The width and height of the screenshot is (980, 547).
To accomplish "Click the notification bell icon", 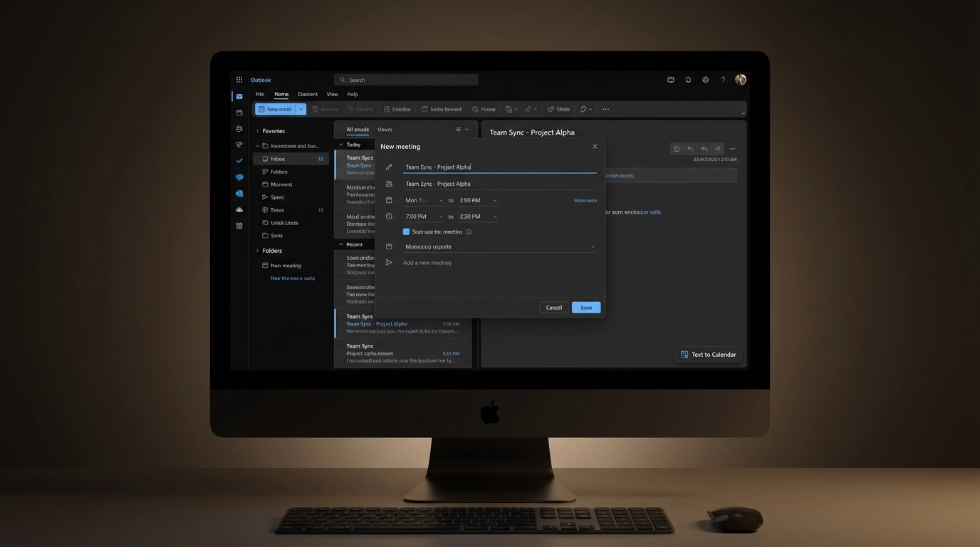I will (x=688, y=80).
